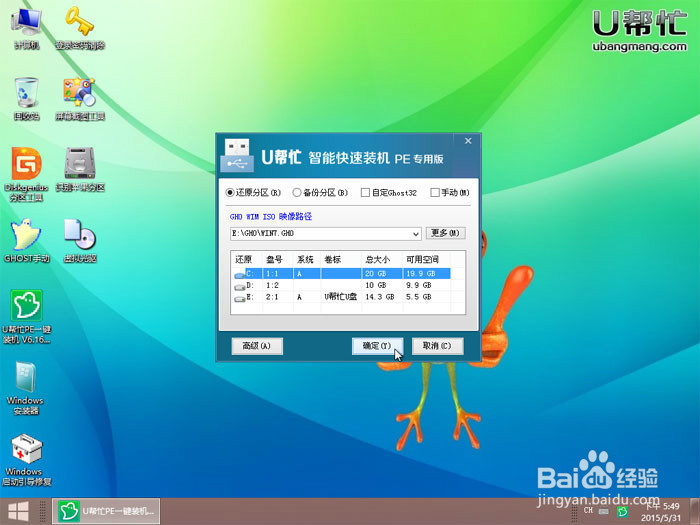Open the Windows 安装器 installer icon

[25, 388]
